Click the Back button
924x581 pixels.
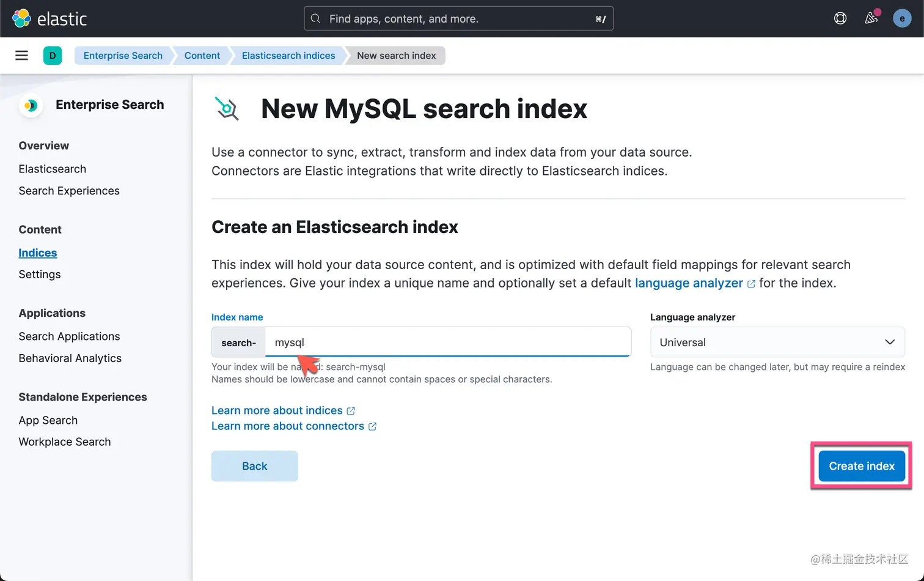click(255, 466)
